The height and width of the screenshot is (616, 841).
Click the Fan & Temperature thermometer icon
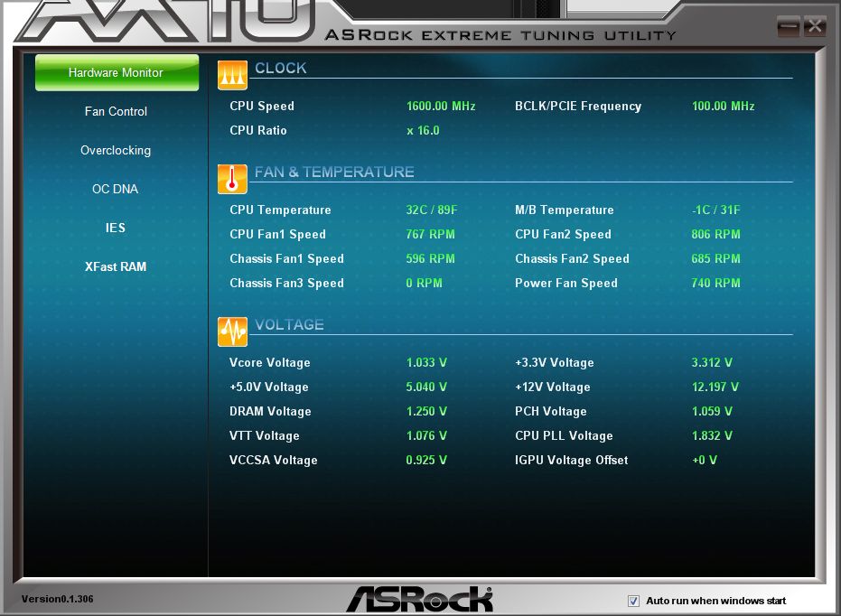pos(232,179)
